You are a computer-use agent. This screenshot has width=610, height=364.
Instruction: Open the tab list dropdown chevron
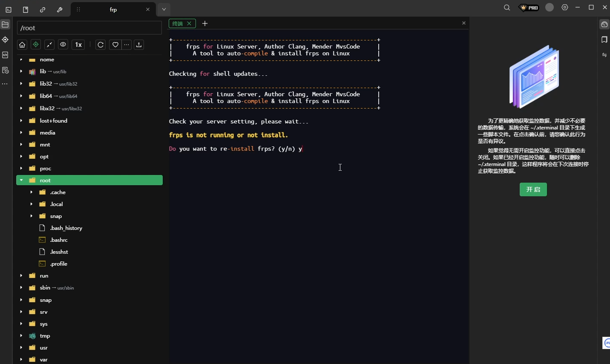(164, 9)
